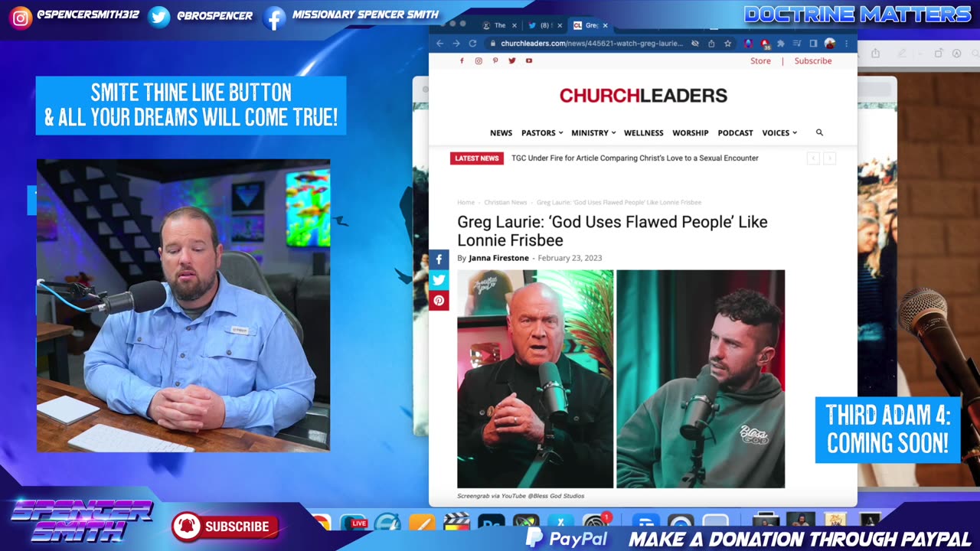Expand the MINISTRY menu dropdown
980x551 pixels.
click(x=593, y=133)
